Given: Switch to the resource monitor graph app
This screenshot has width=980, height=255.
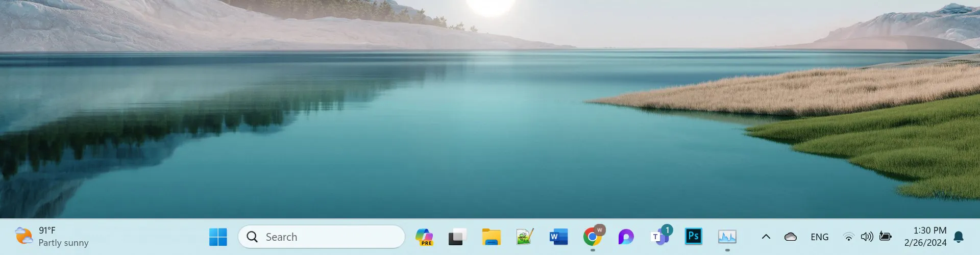Looking at the screenshot, I should (x=727, y=237).
